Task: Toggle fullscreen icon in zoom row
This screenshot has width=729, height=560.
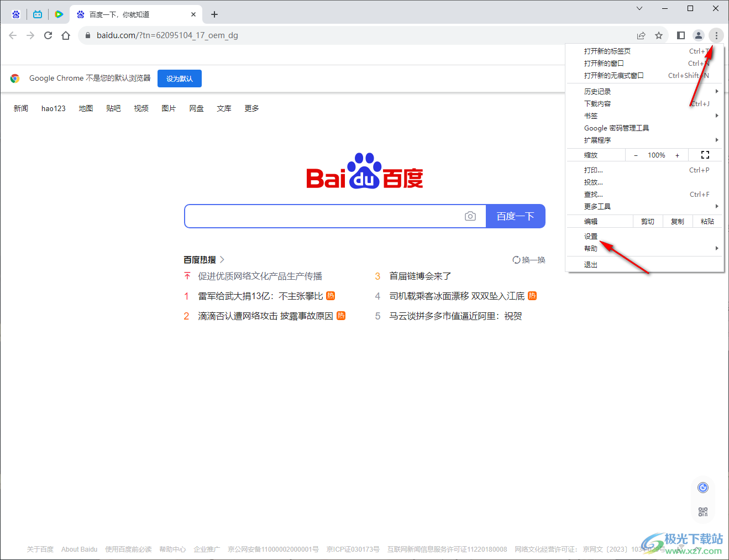Action: 705,155
